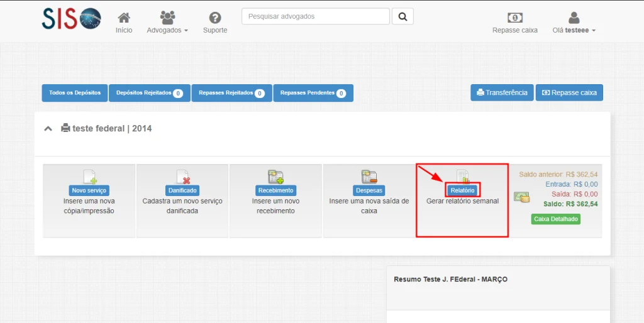Viewport: 644px width, 323px height.
Task: Click the SIS logo
Action: pos(72,19)
